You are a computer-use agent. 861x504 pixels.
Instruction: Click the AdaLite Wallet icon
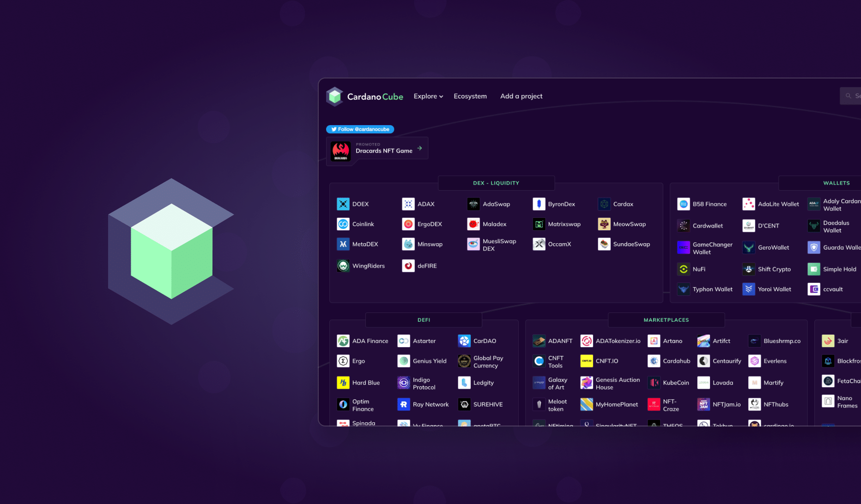[749, 204]
